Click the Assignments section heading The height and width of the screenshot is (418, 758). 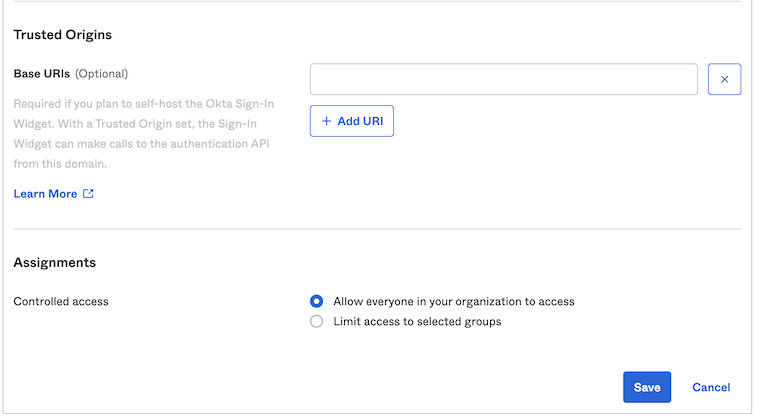[x=54, y=263]
